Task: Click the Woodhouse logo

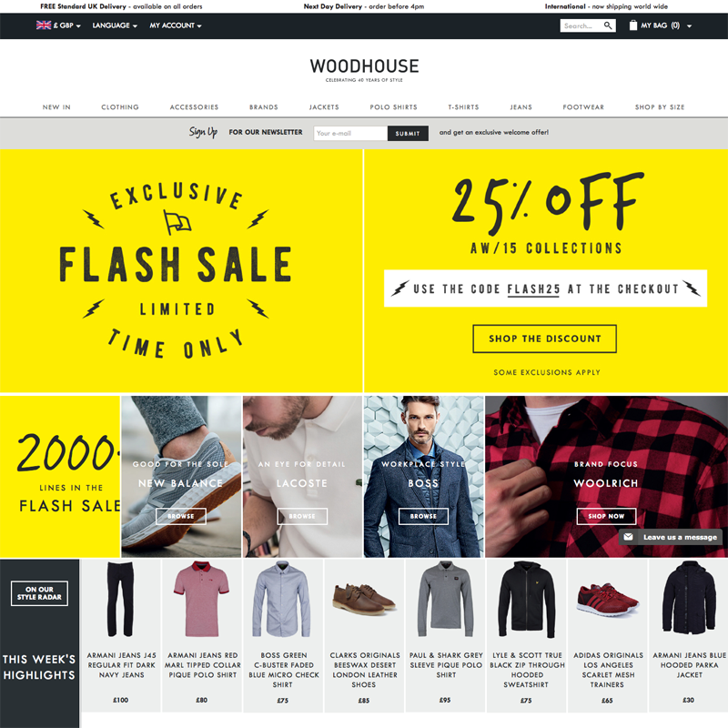Action: coord(364,70)
